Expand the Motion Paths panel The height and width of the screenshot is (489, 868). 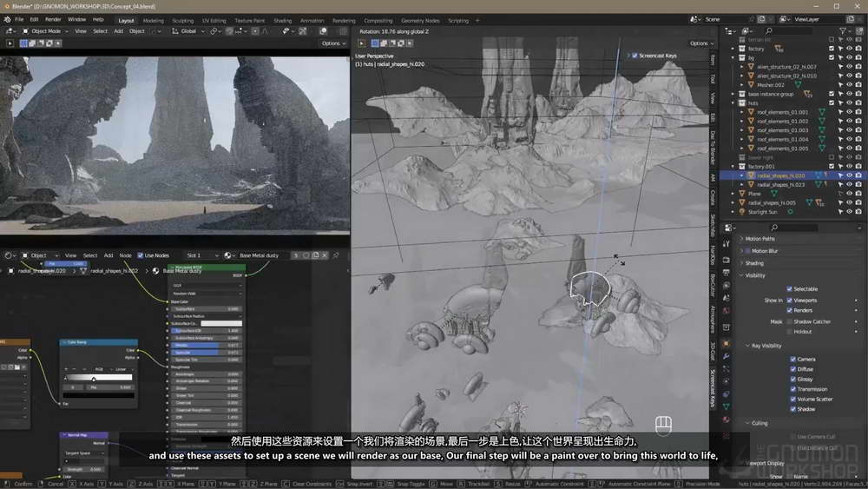pos(759,239)
